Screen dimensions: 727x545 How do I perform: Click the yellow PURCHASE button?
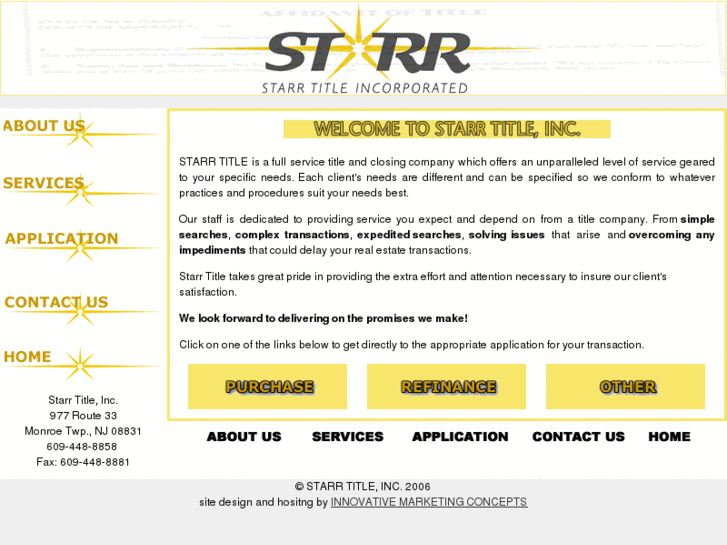(x=268, y=386)
